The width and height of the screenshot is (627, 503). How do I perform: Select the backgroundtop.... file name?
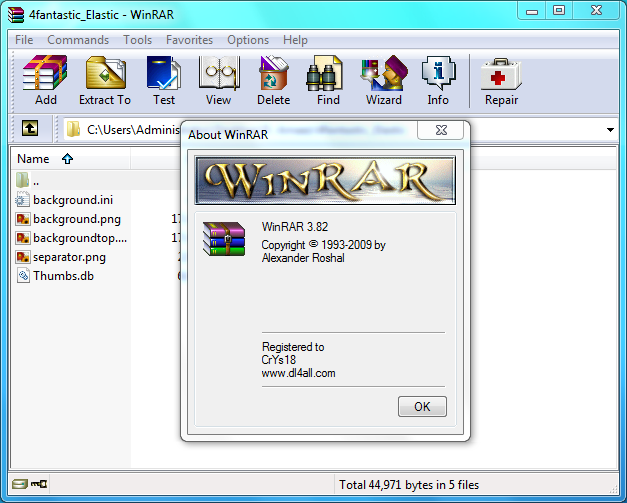pyautogui.click(x=80, y=238)
